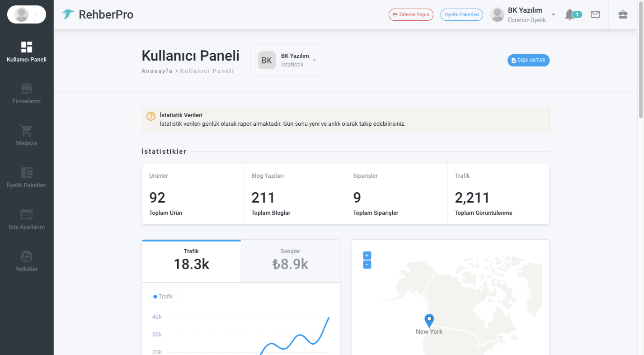Expand avatar dropdown at sidebar top
The image size is (644, 355).
point(27,14)
